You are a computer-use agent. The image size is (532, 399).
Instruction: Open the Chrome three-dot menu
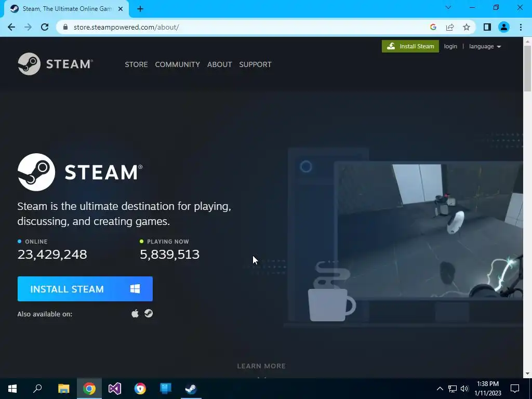coord(521,27)
